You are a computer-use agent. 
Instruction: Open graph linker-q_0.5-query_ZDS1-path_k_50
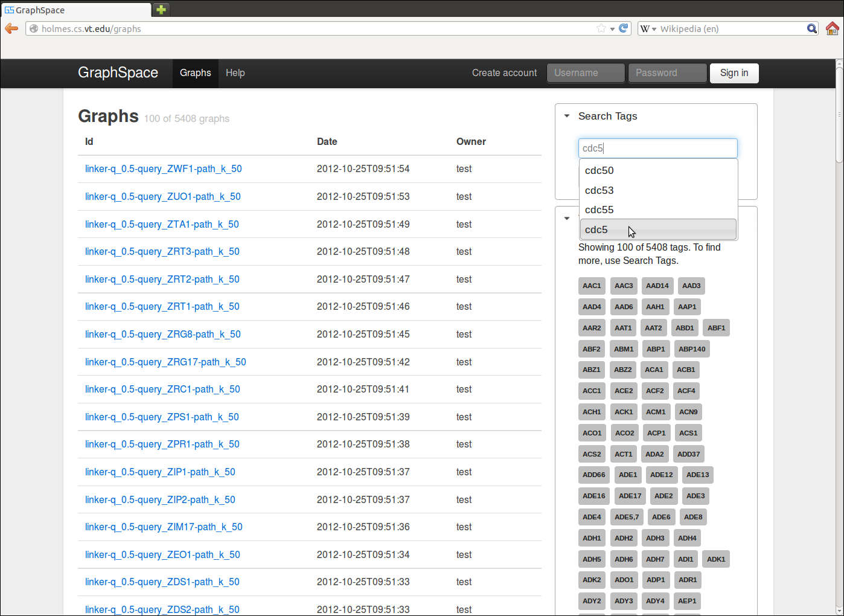tap(162, 582)
